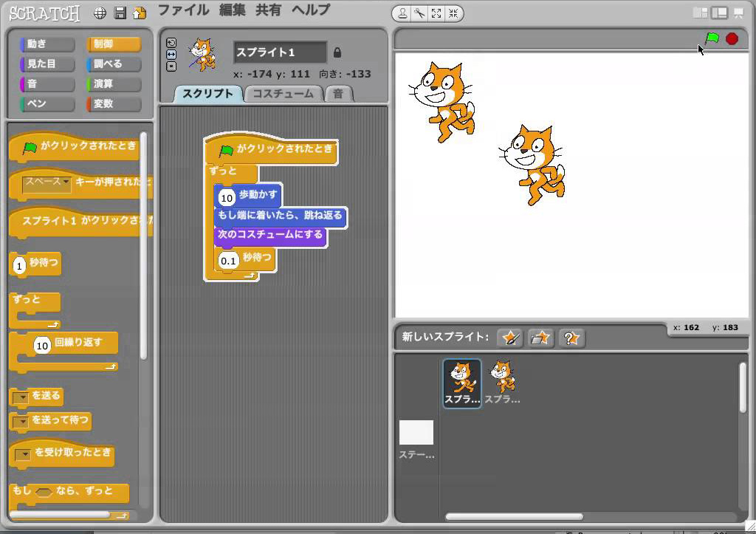Click the sprite name field スプライト1
The image size is (756, 534).
[x=280, y=52]
